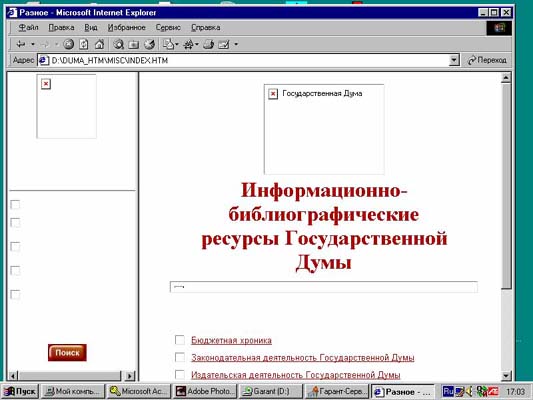Open the Бюджетная хроника link
The height and width of the screenshot is (400, 533).
pos(231,340)
